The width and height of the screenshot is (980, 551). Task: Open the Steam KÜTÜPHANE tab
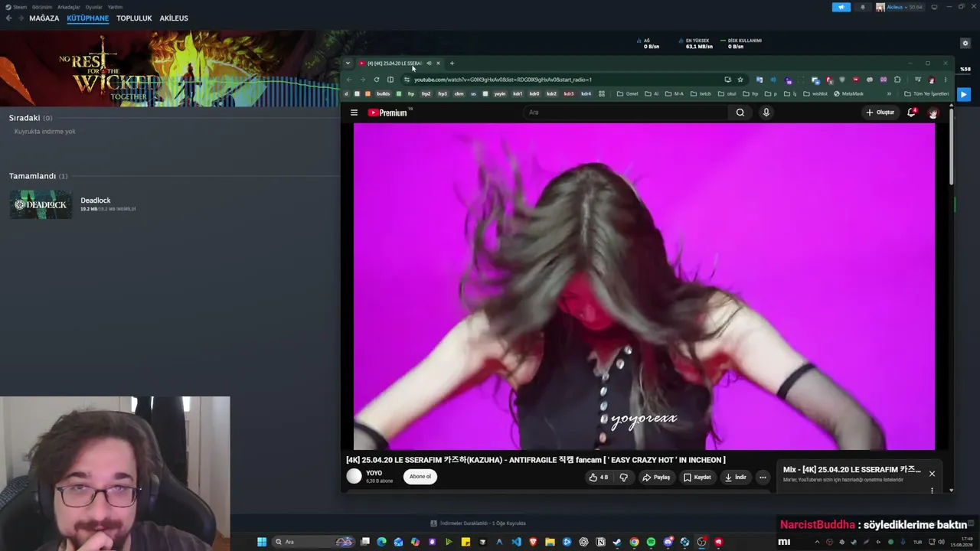pos(88,18)
